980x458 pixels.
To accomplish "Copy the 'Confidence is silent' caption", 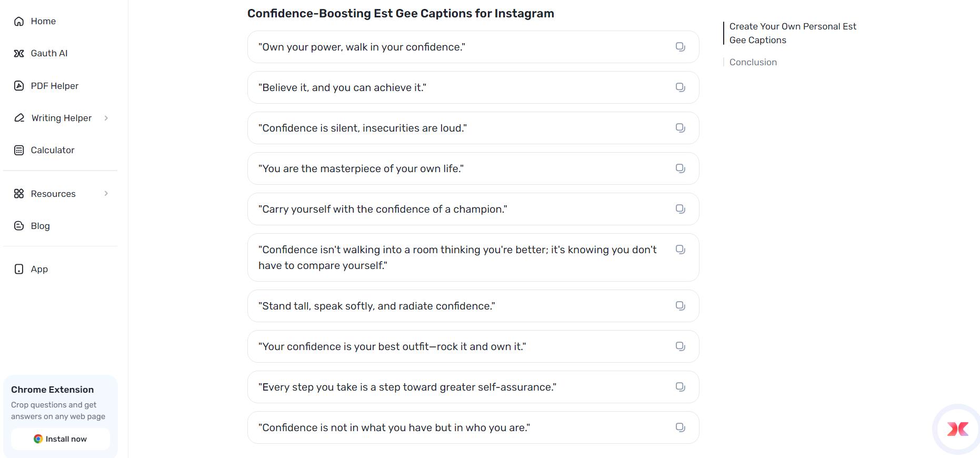I will click(680, 127).
